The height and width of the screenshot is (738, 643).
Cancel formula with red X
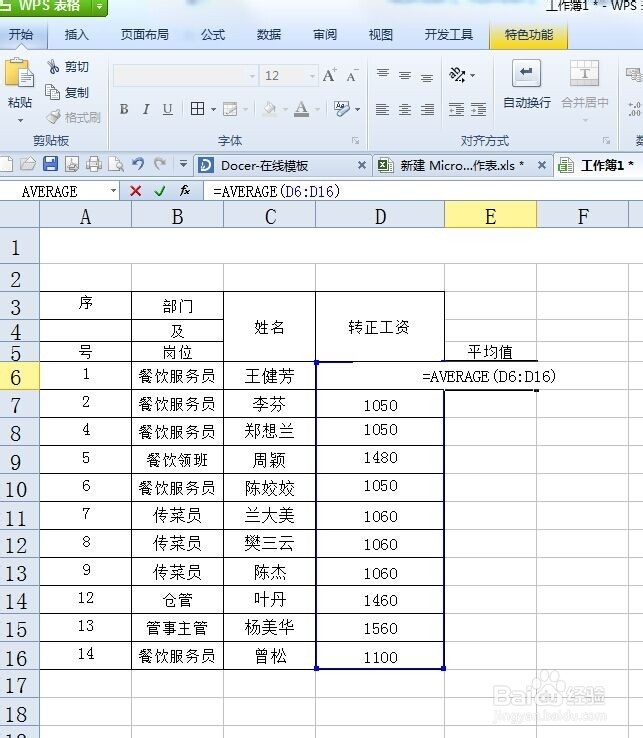(x=136, y=191)
